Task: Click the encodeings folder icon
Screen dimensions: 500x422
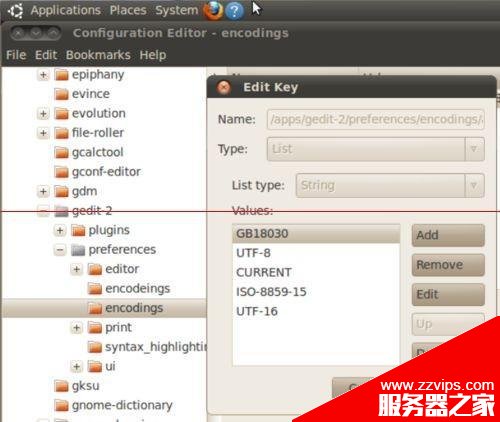Action: click(95, 289)
